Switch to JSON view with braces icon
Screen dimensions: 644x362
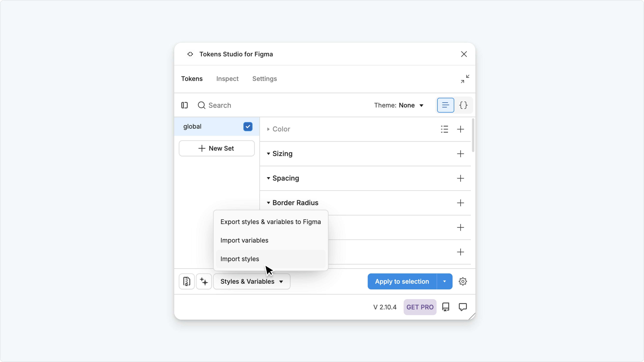coord(463,105)
